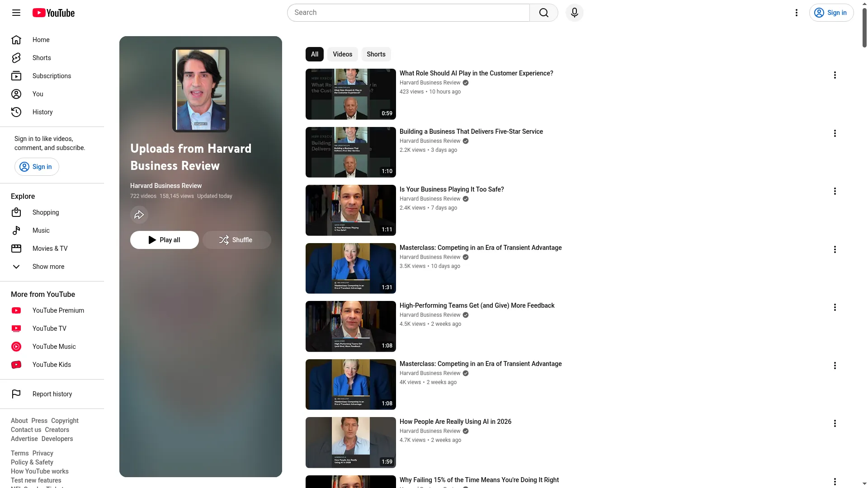Open title 'Is Your Business Playing It Too Safe?'
Screen dimensions: 868x488
(x=452, y=189)
